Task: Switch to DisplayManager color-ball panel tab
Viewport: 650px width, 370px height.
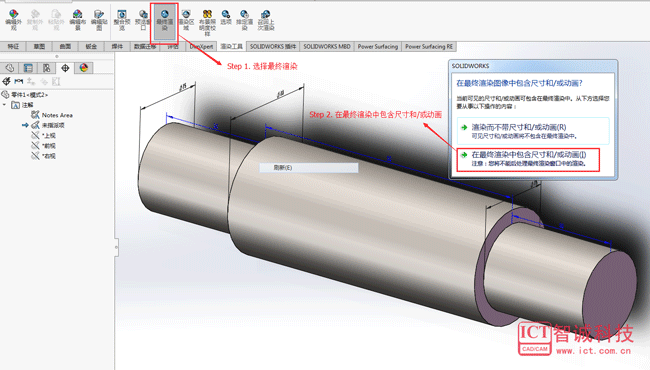Action: pyautogui.click(x=84, y=68)
